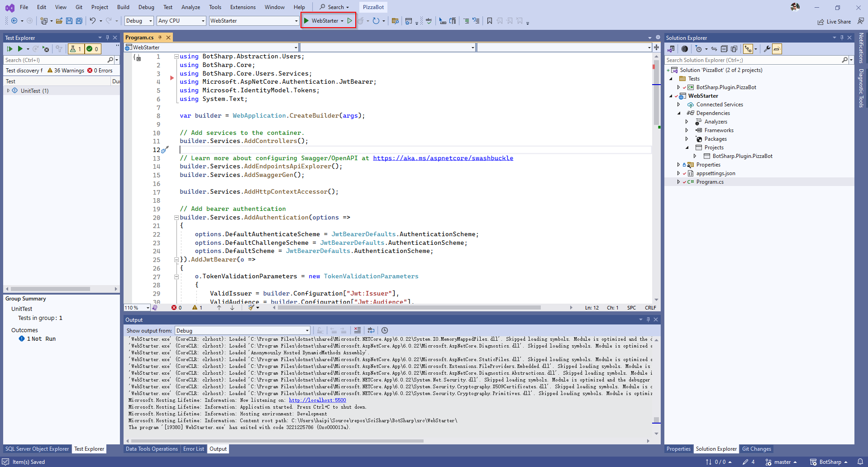The width and height of the screenshot is (868, 467).
Task: Click the Save All toolbar icon
Action: (x=79, y=21)
